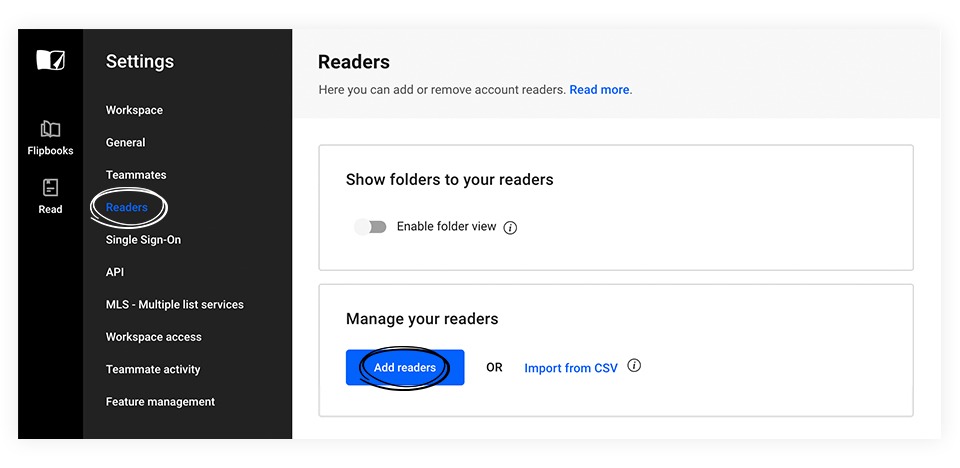The image size is (960, 468).
Task: View Teammate activity page
Action: [x=153, y=369]
